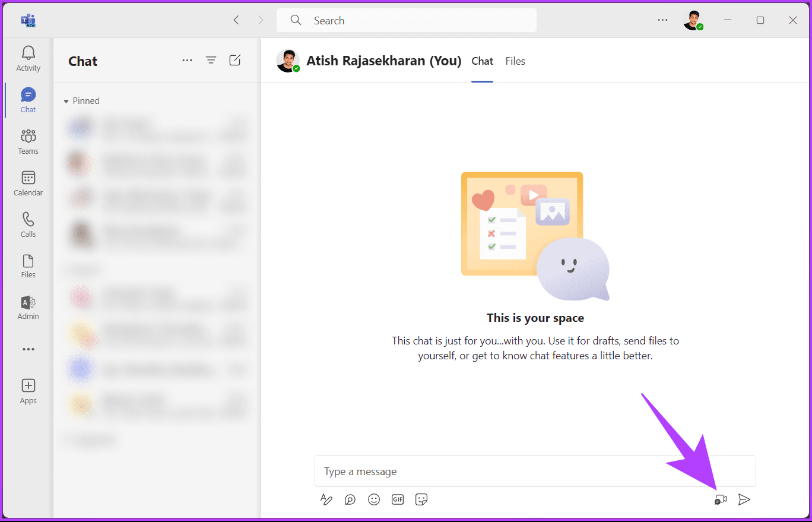Open more chat options menu
The height and width of the screenshot is (522, 812).
pyautogui.click(x=188, y=60)
